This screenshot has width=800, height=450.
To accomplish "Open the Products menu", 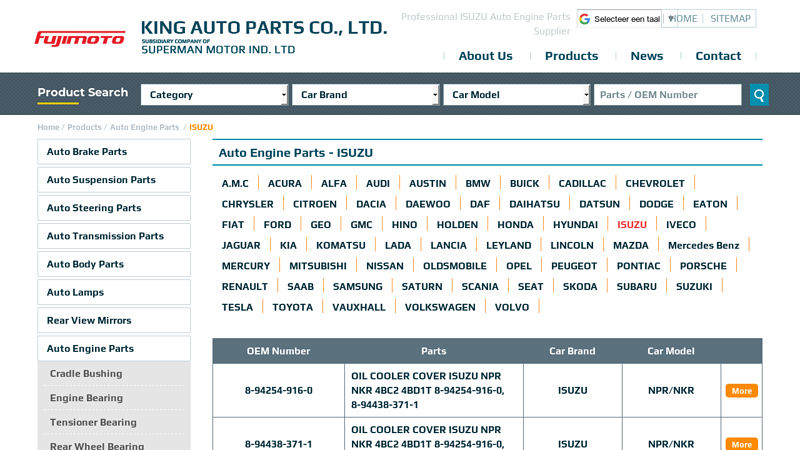I will coord(571,56).
